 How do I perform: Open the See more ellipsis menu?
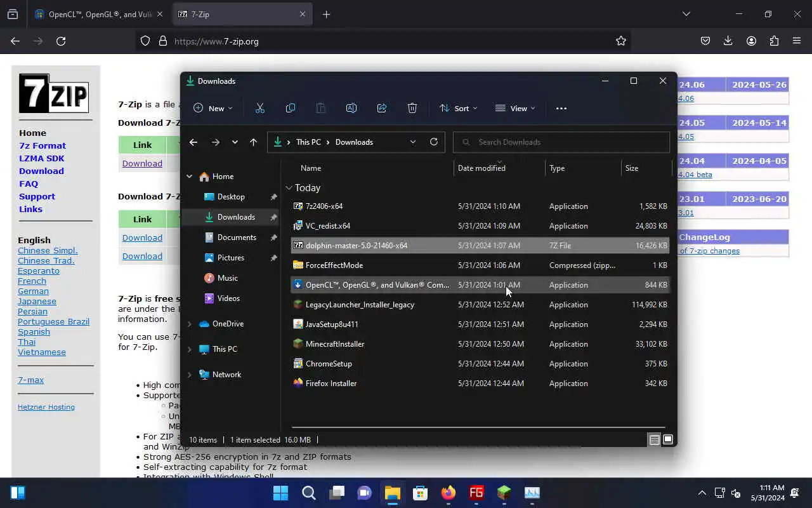click(561, 109)
